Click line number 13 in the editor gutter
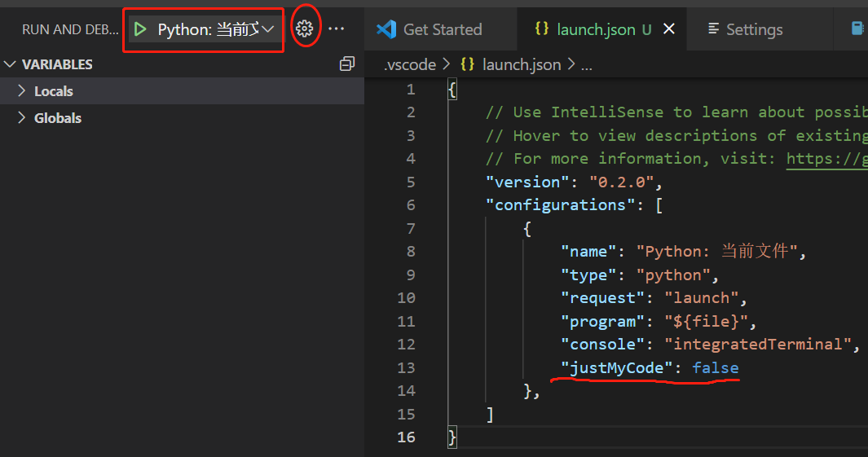Viewport: 868px width, 457px height. pos(406,368)
